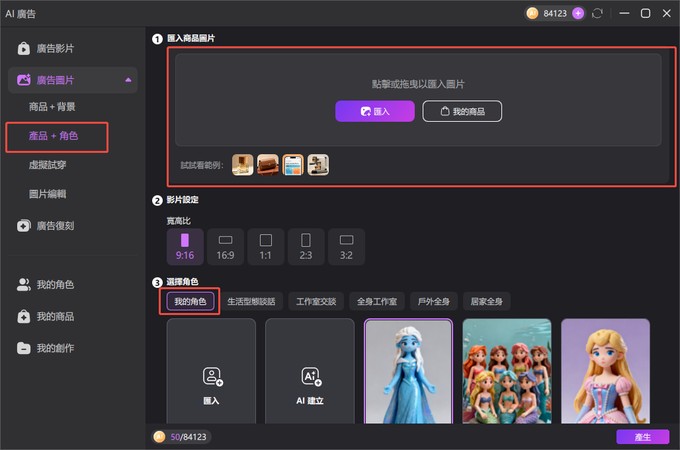
Task: Select the mermaid group character image
Action: 507,371
